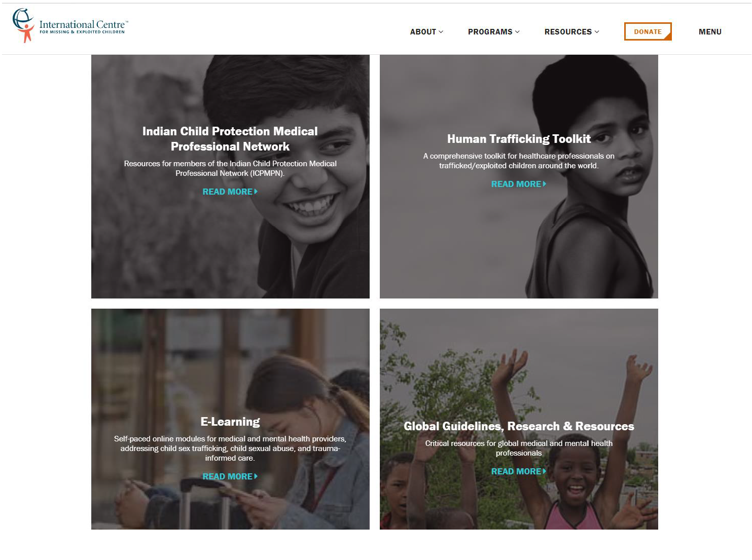
Task: Read more about Global Guidelines resources
Action: pos(519,471)
